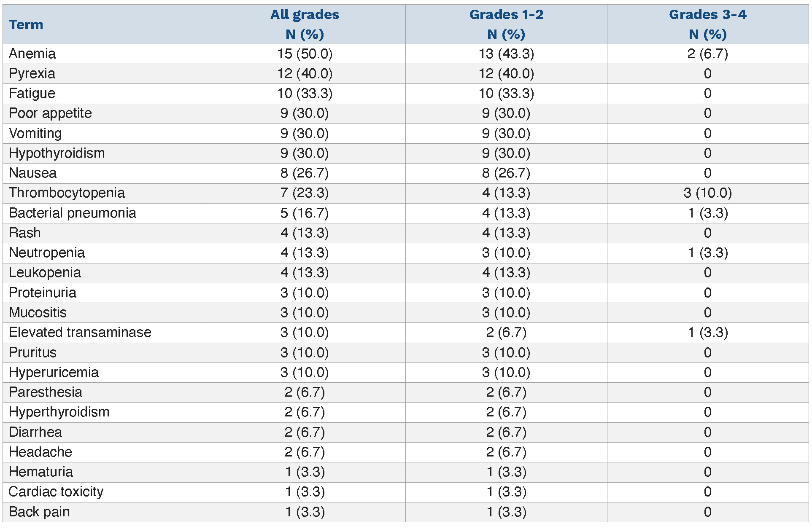This screenshot has width=812, height=529.
Task: Click the Anemia row label
Action: click(x=32, y=54)
